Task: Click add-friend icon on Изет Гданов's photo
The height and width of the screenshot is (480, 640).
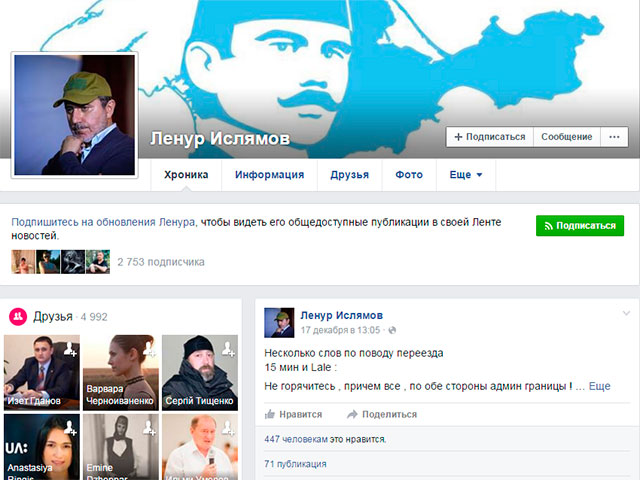Action: pyautogui.click(x=69, y=348)
